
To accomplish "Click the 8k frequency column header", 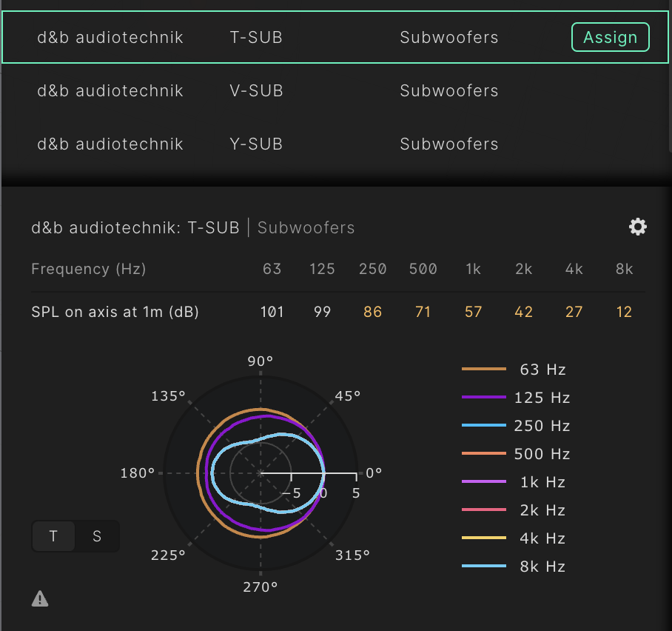I will click(624, 269).
